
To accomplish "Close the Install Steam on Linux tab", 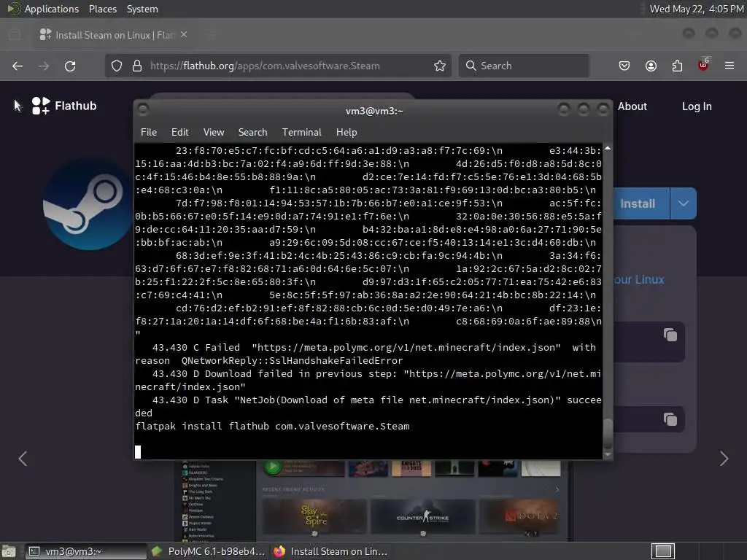I will click(x=184, y=35).
